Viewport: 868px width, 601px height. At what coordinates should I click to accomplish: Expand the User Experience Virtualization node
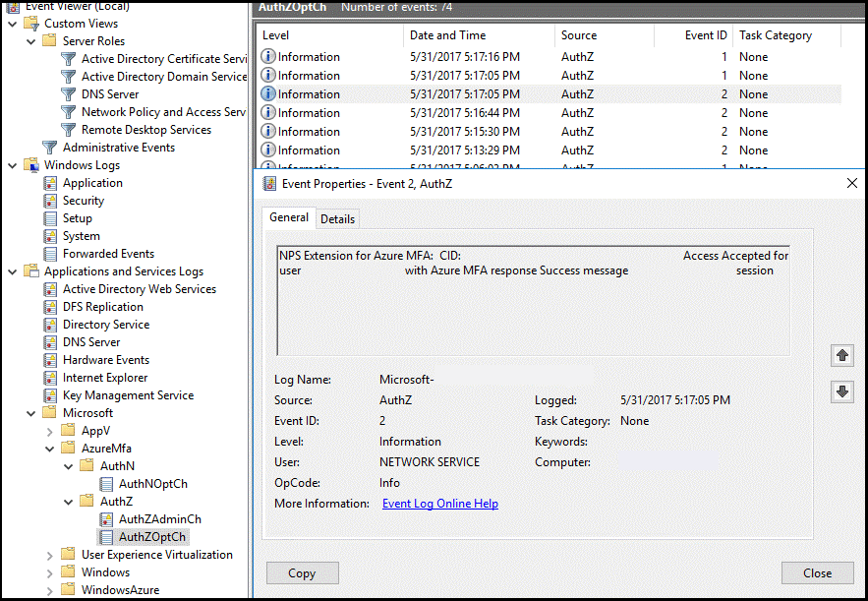[48, 554]
